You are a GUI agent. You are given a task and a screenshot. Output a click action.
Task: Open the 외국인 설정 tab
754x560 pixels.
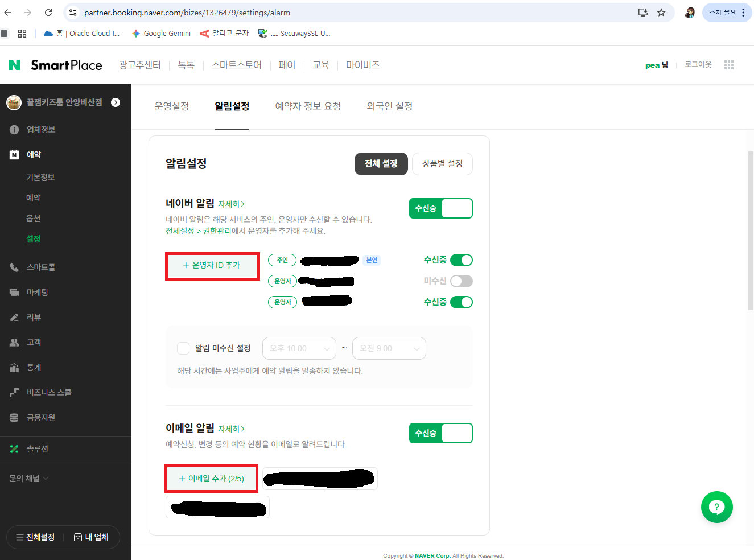pos(389,106)
